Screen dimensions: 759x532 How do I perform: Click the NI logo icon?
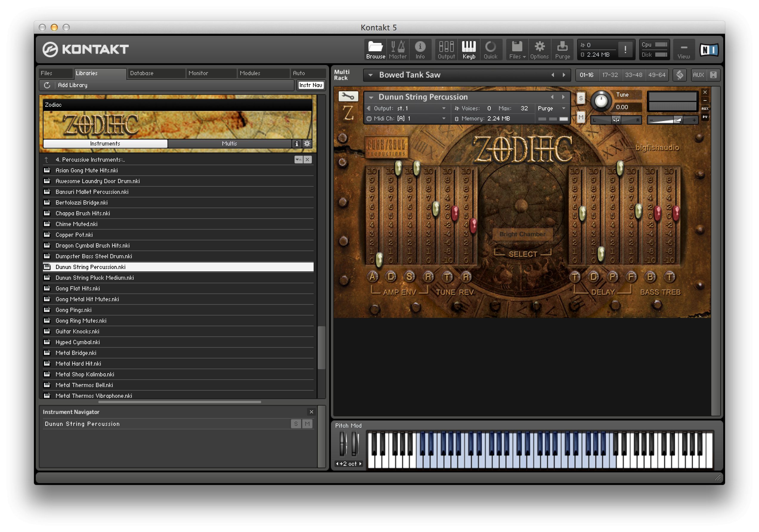point(709,50)
